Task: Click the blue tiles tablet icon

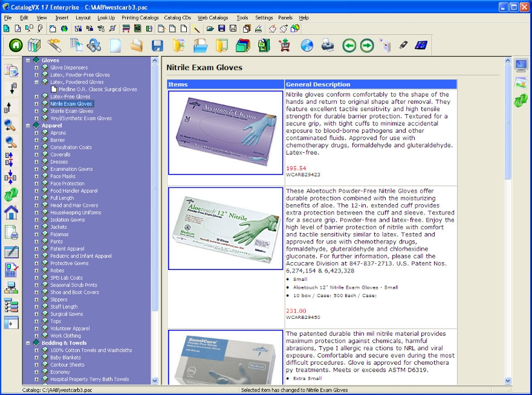Action: [421, 45]
